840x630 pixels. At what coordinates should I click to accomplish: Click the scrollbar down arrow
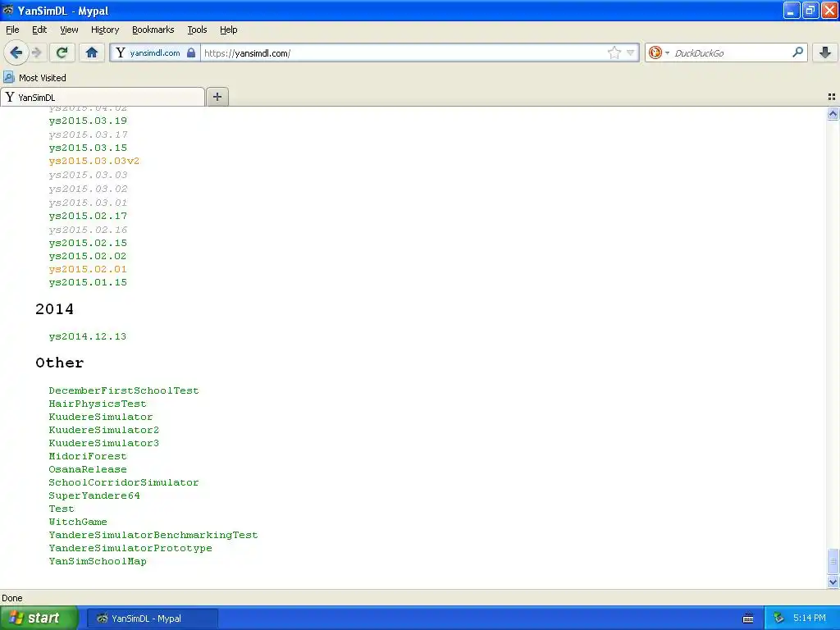[833, 582]
